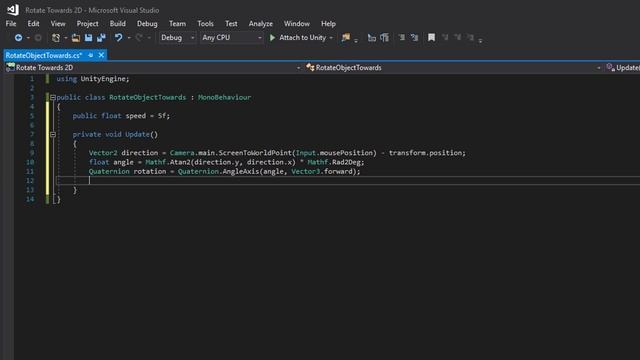Open the Debug menu

point(147,24)
